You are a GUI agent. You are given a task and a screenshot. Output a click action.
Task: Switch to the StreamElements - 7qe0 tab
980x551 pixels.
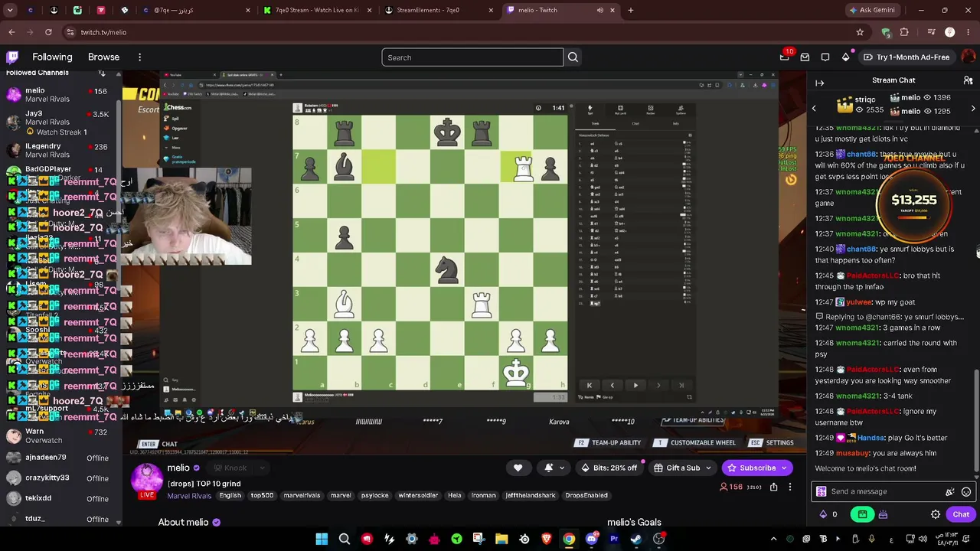438,10
